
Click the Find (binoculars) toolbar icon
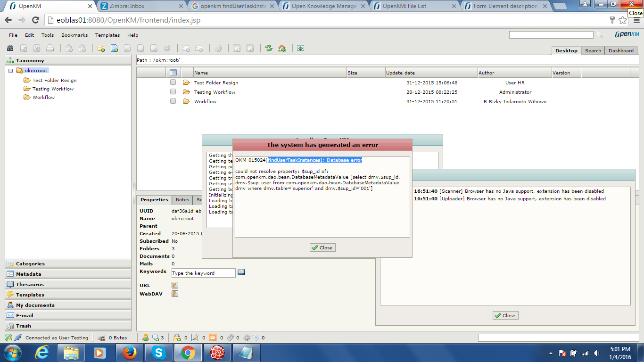click(x=10, y=48)
